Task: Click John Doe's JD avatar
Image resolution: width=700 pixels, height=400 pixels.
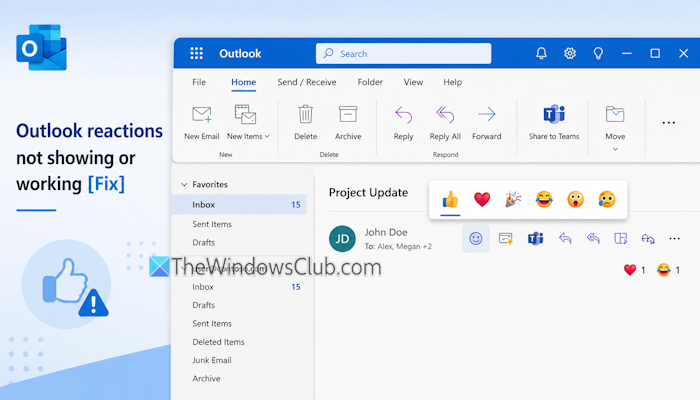Action: pyautogui.click(x=342, y=239)
